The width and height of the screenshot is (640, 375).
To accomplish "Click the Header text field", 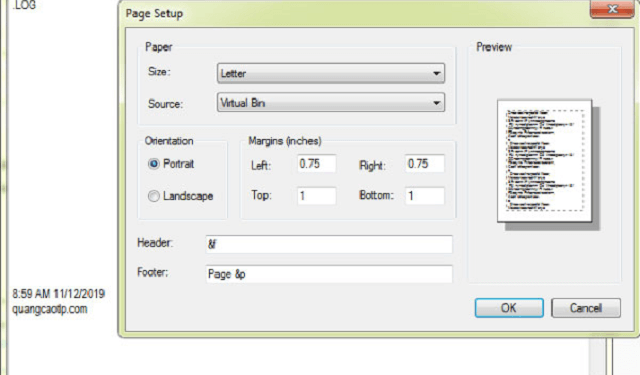I will coord(329,244).
